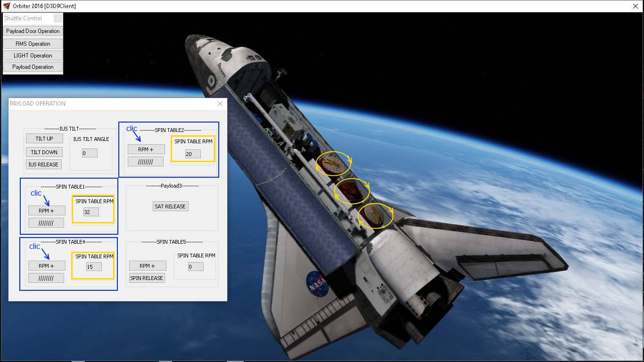The height and width of the screenshot is (362, 644).
Task: Open the RMS Operation panel
Action: pos(33,44)
